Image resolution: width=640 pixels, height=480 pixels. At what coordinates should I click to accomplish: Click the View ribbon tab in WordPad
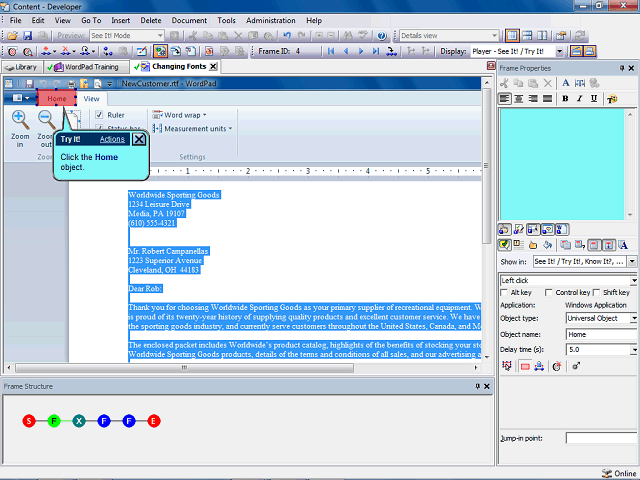(91, 99)
